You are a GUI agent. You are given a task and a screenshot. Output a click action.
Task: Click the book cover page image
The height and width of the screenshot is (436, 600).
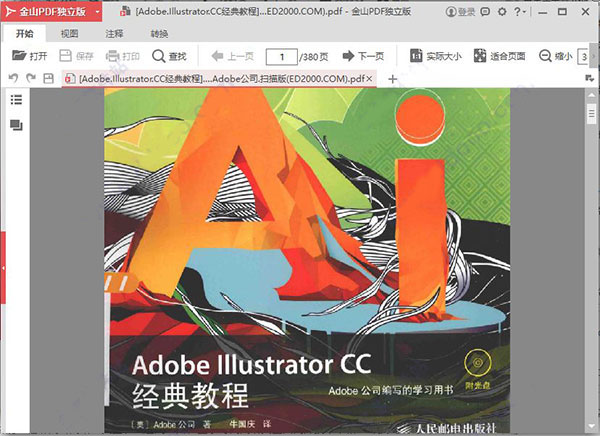pyautogui.click(x=307, y=261)
